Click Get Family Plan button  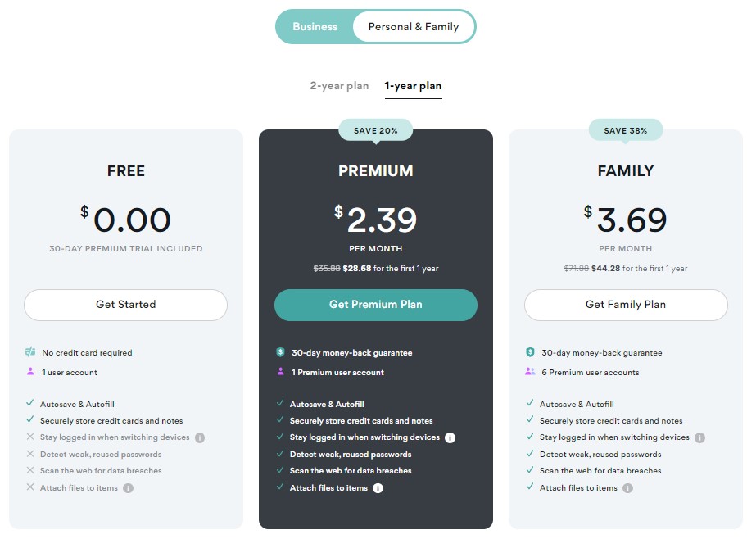(x=626, y=305)
